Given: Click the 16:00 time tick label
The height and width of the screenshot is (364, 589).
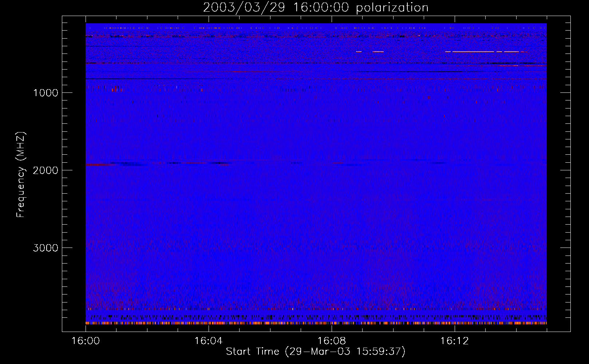Looking at the screenshot, I should click(86, 341).
